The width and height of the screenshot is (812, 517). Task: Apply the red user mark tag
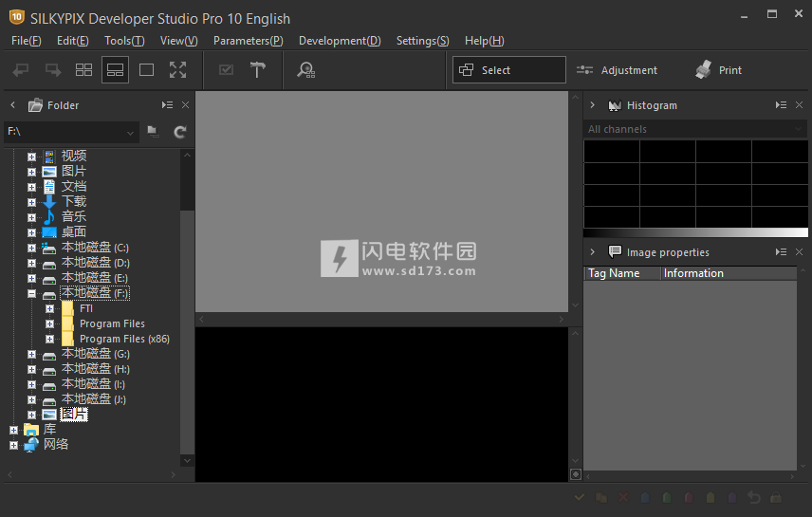coord(689,498)
